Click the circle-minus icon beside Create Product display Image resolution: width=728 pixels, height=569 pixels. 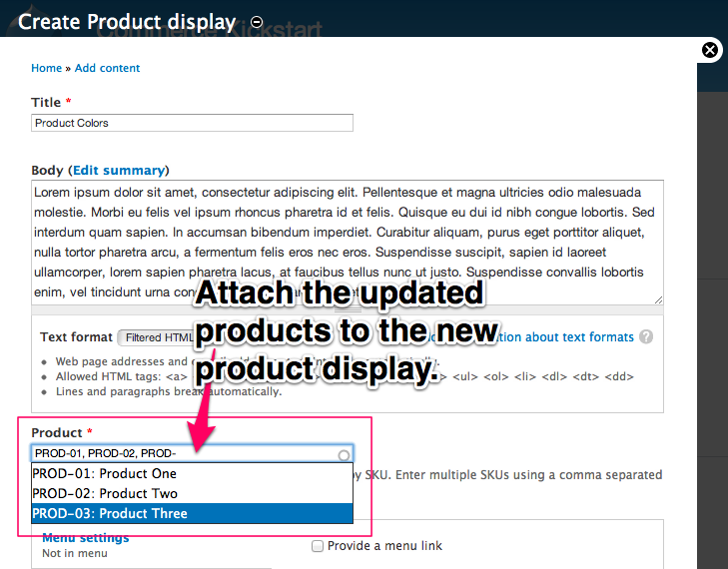point(257,22)
